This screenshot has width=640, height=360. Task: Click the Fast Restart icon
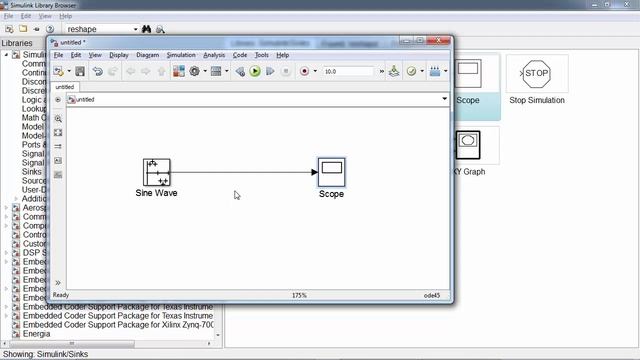394,71
